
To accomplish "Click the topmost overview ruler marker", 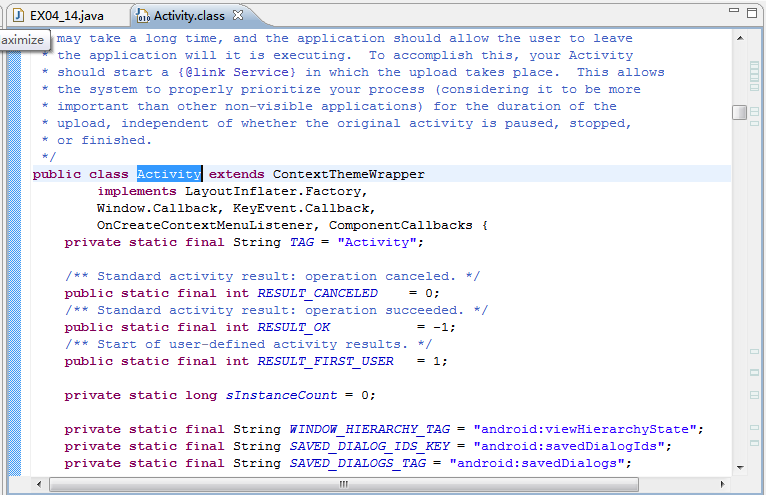I will 755,65.
